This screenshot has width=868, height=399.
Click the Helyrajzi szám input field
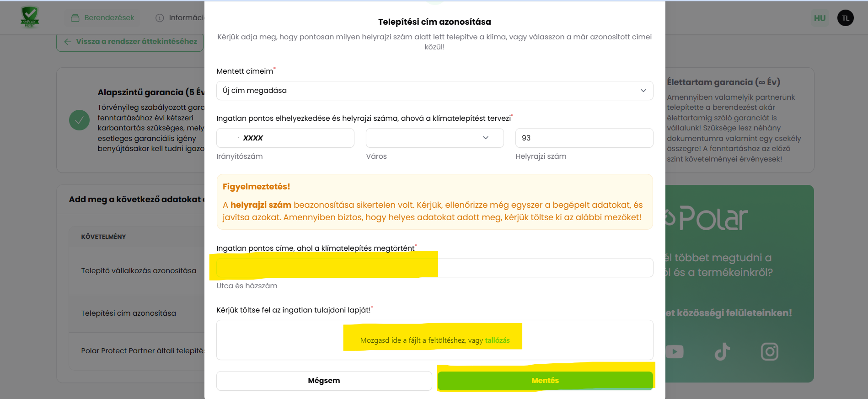[584, 138]
